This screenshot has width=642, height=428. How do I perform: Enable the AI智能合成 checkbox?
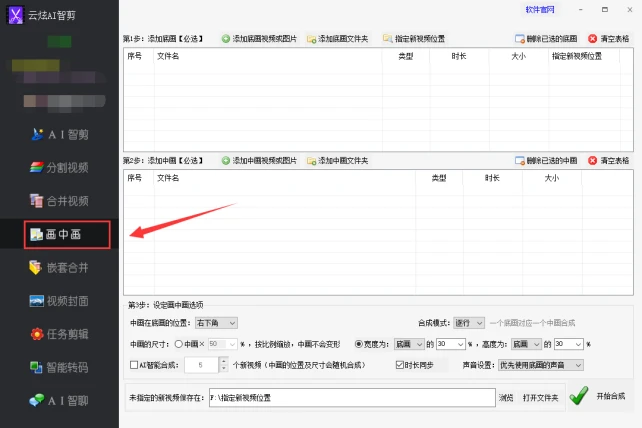(x=134, y=365)
